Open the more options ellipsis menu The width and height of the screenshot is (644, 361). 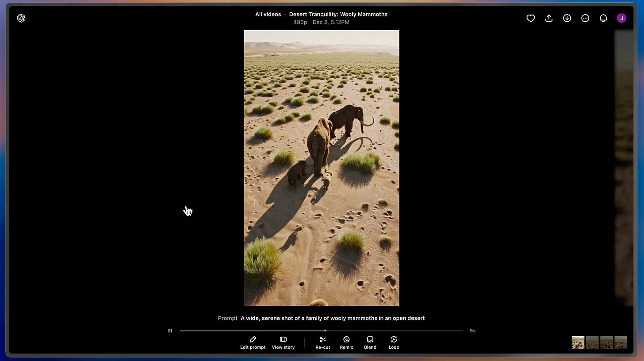click(585, 18)
